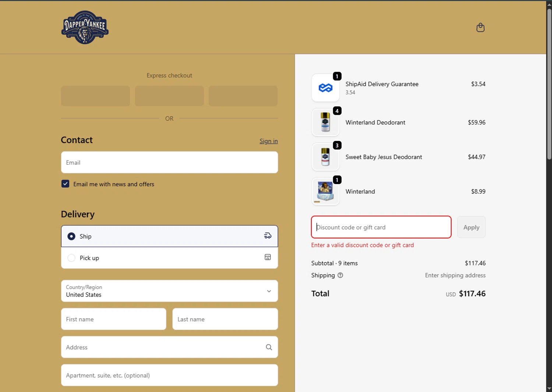The width and height of the screenshot is (552, 392).
Task: Select the Ship delivery option
Action: pyautogui.click(x=169, y=236)
